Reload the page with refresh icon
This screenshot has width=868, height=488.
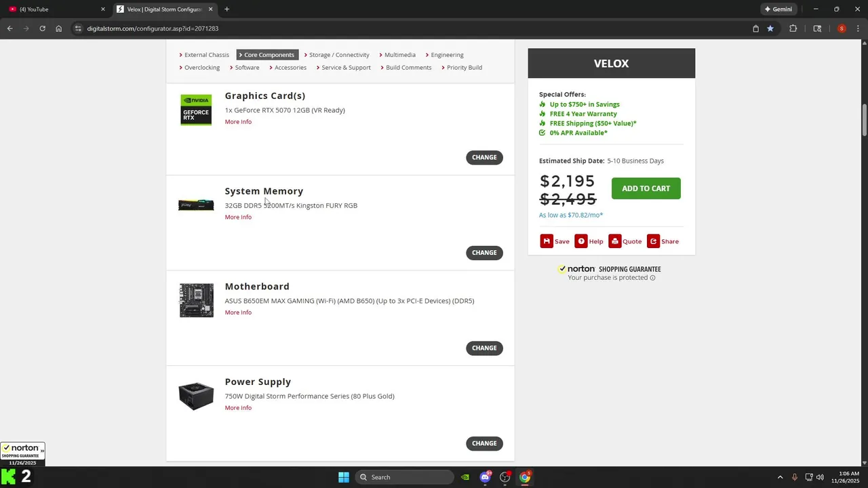click(42, 28)
